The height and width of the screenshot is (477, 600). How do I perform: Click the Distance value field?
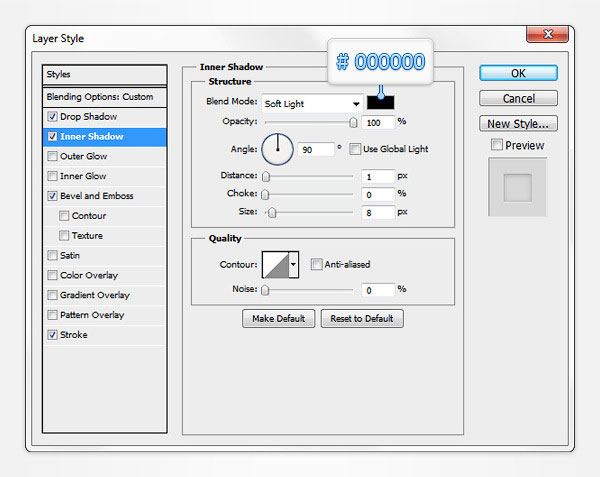(x=378, y=176)
